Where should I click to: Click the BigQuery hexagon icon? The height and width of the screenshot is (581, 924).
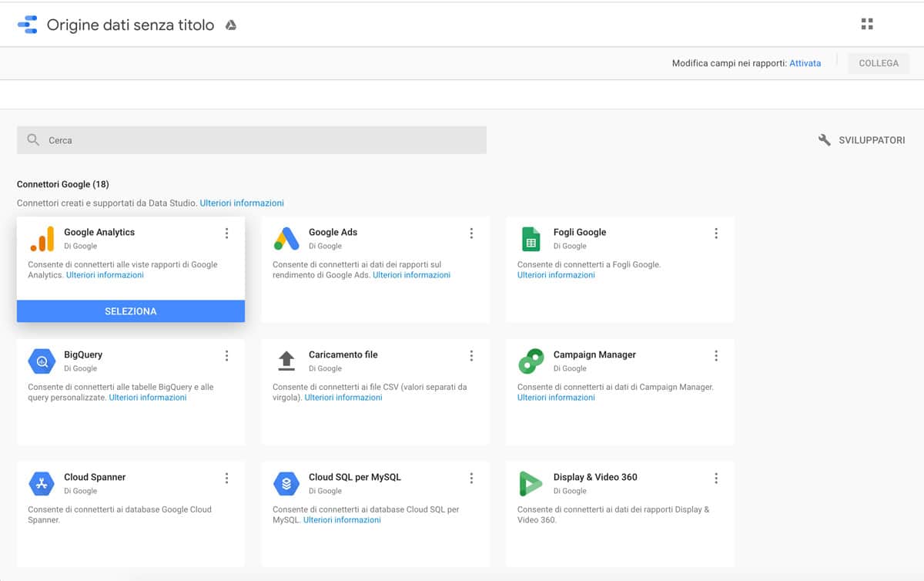pyautogui.click(x=42, y=361)
